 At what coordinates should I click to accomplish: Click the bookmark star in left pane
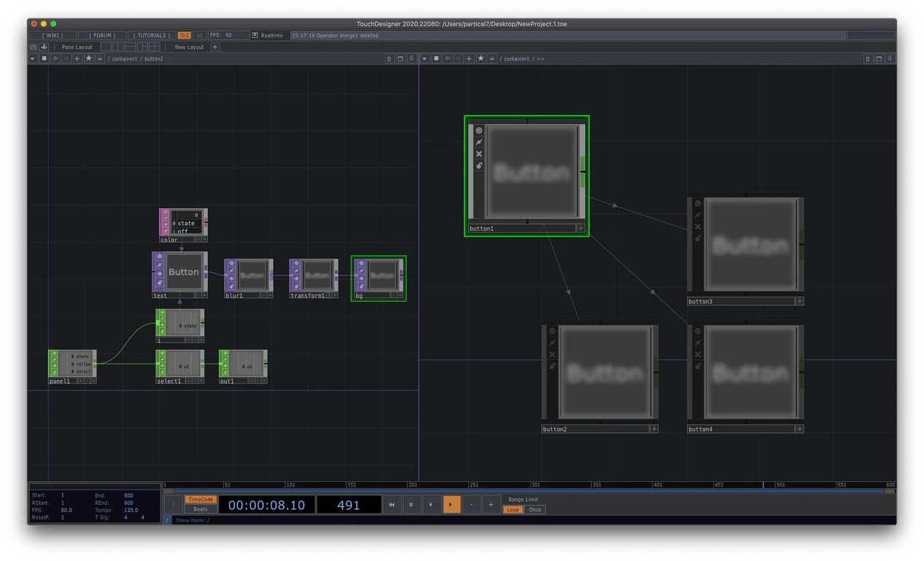(x=89, y=58)
